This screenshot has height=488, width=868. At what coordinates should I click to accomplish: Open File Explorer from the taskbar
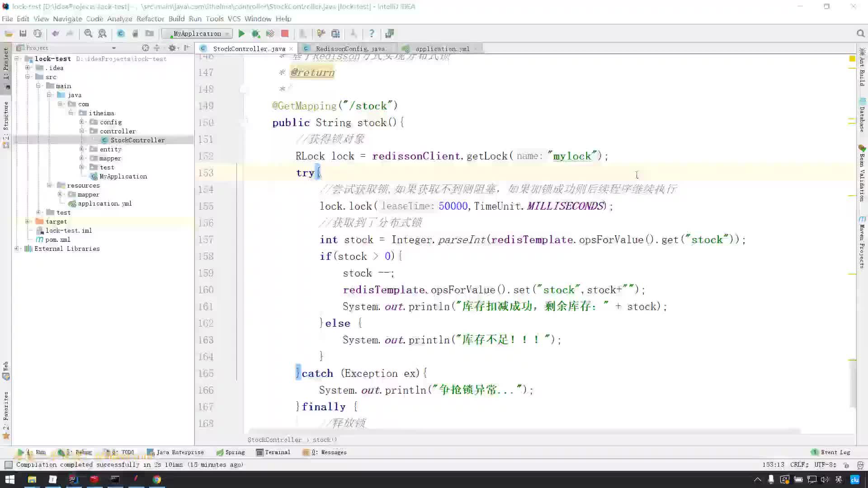pyautogui.click(x=32, y=479)
